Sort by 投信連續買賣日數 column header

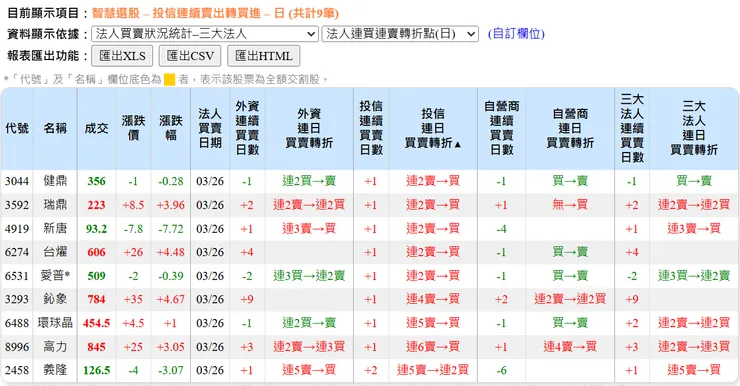click(x=371, y=128)
